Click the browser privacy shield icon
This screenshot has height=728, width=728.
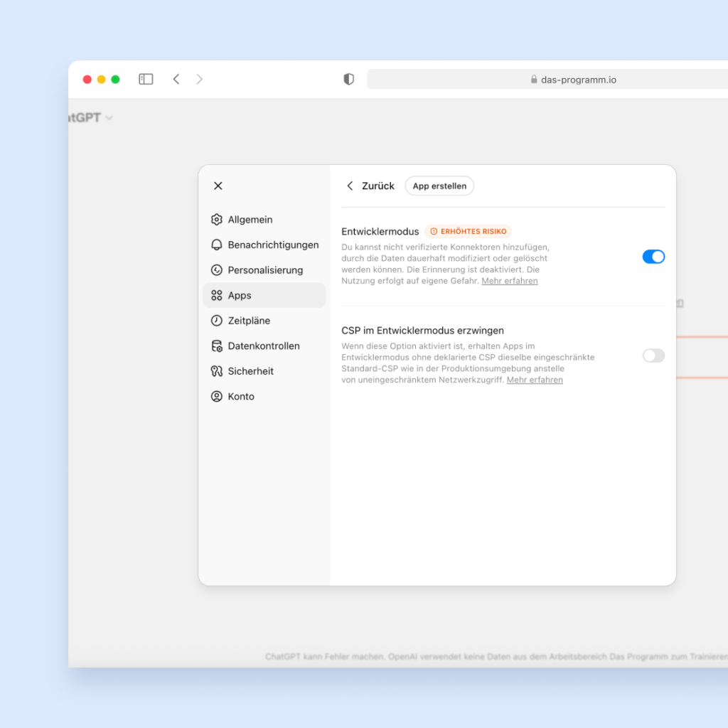348,80
